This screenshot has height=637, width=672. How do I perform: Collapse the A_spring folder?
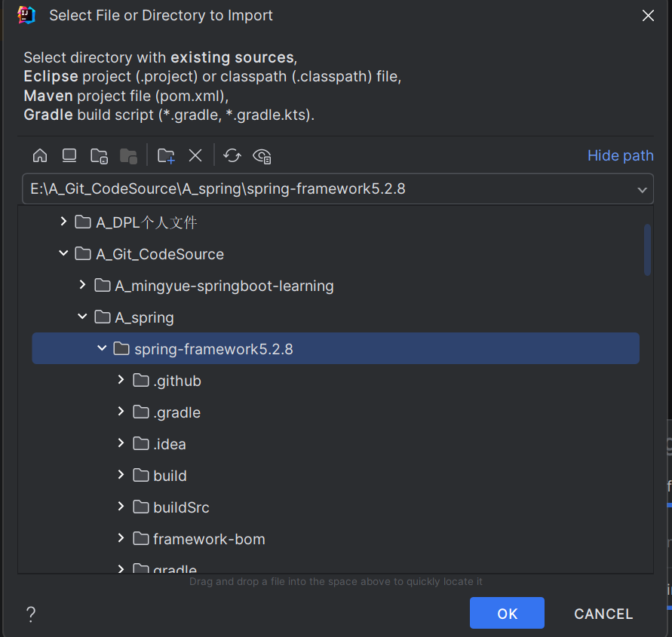83,317
